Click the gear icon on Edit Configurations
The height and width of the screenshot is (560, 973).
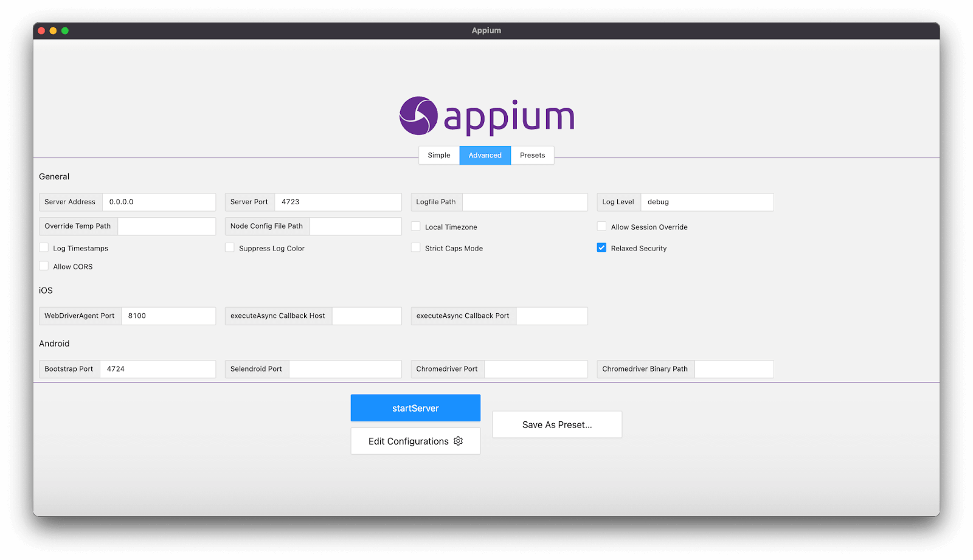458,441
